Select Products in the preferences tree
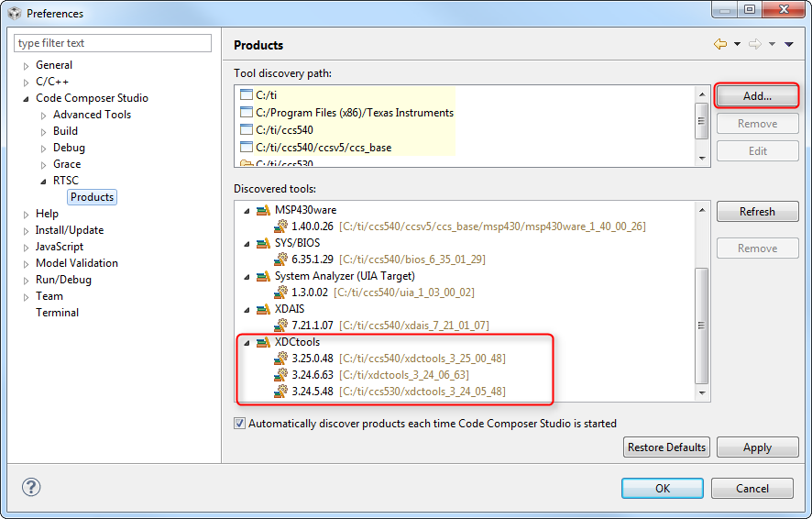This screenshot has width=812, height=519. 92,197
